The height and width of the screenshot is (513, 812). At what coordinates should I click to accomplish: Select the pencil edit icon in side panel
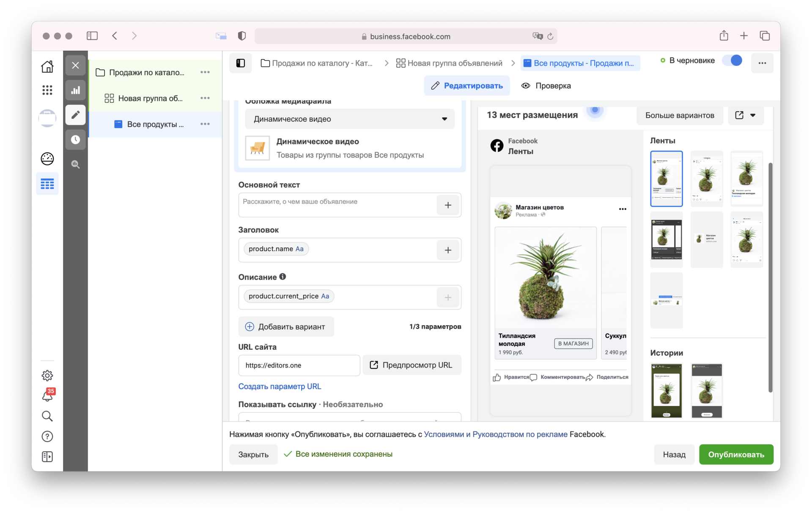click(75, 115)
